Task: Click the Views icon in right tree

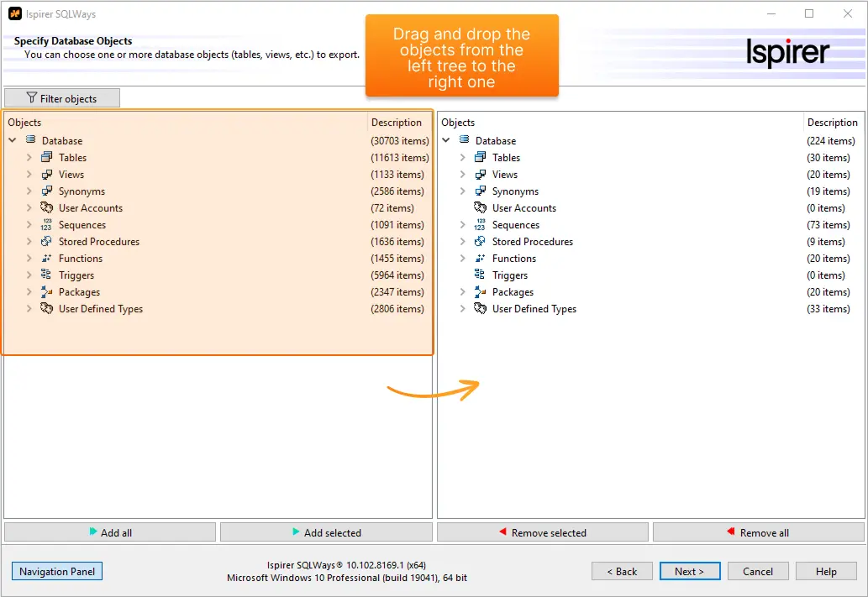Action: (480, 175)
